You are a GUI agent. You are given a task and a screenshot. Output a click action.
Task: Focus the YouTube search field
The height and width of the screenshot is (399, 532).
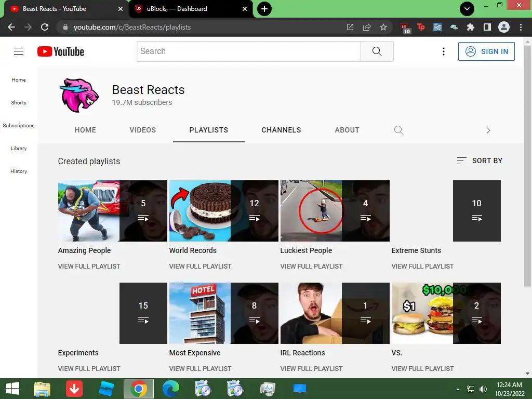249,51
